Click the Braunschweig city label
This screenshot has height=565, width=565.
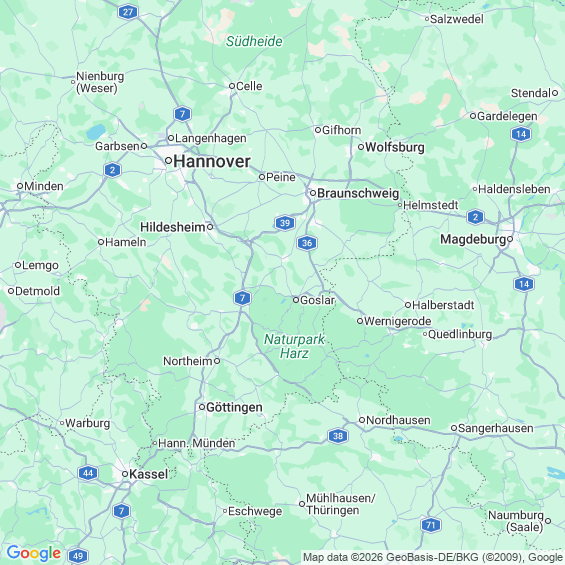pos(358,193)
